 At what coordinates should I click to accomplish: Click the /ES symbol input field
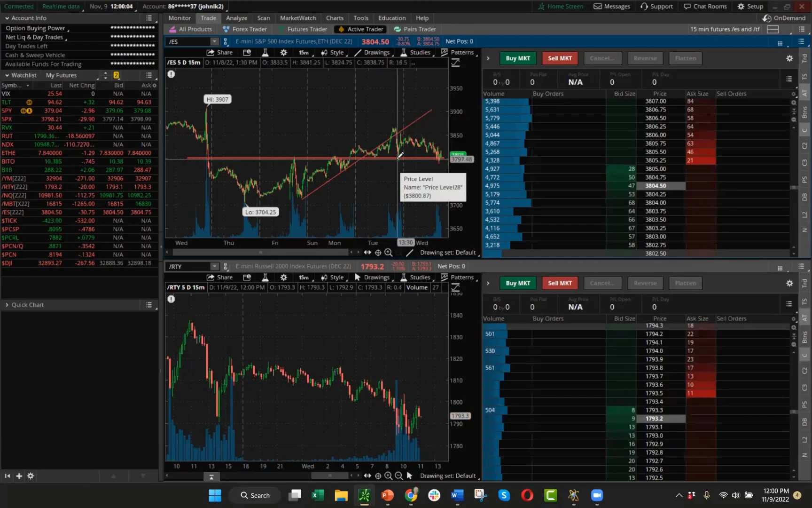pos(189,42)
